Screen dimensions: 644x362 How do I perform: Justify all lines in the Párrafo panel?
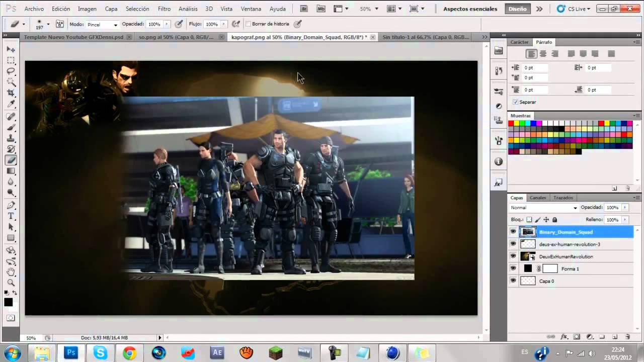[611, 54]
